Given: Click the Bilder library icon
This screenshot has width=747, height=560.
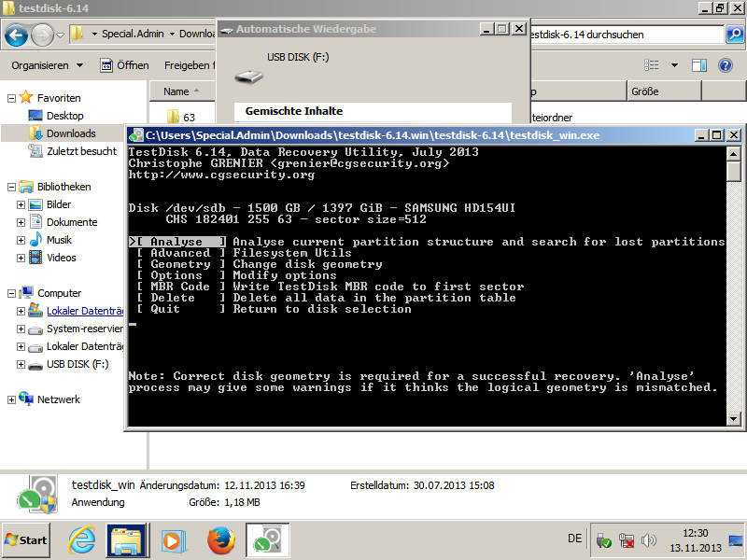Looking at the screenshot, I should pyautogui.click(x=35, y=204).
